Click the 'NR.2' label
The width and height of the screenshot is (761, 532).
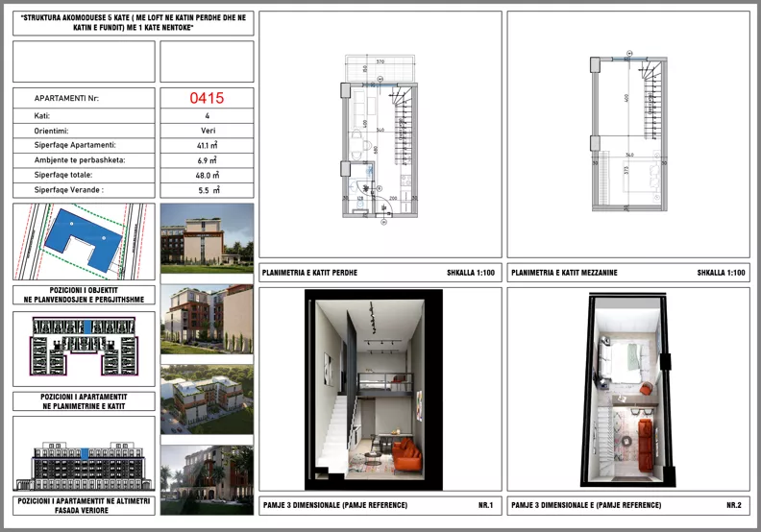tap(734, 505)
